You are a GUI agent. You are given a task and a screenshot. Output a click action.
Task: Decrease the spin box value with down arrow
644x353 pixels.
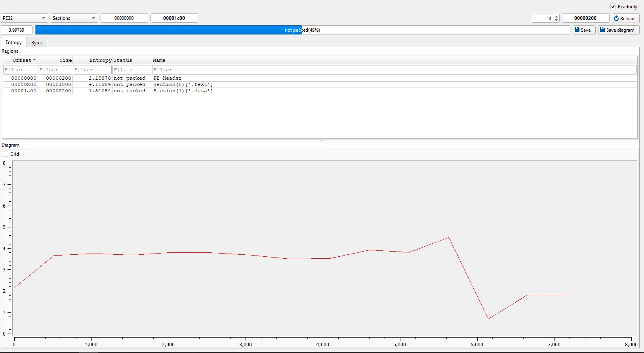pyautogui.click(x=556, y=20)
